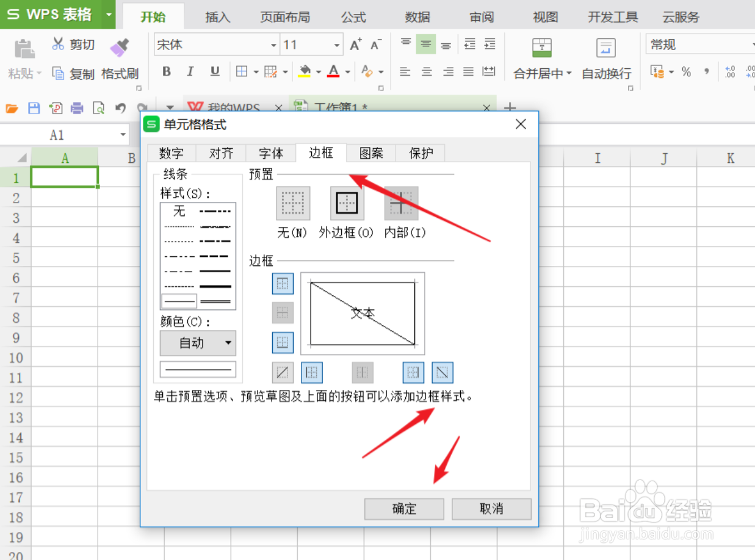Screen dimensions: 755x560
Task: Click the save floppy disk icon
Action: (34, 109)
